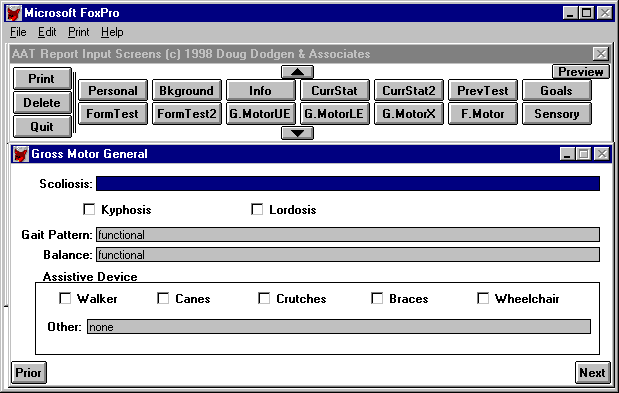Open the CurrStat2 screen
This screenshot has height=393, width=619.
[x=409, y=90]
